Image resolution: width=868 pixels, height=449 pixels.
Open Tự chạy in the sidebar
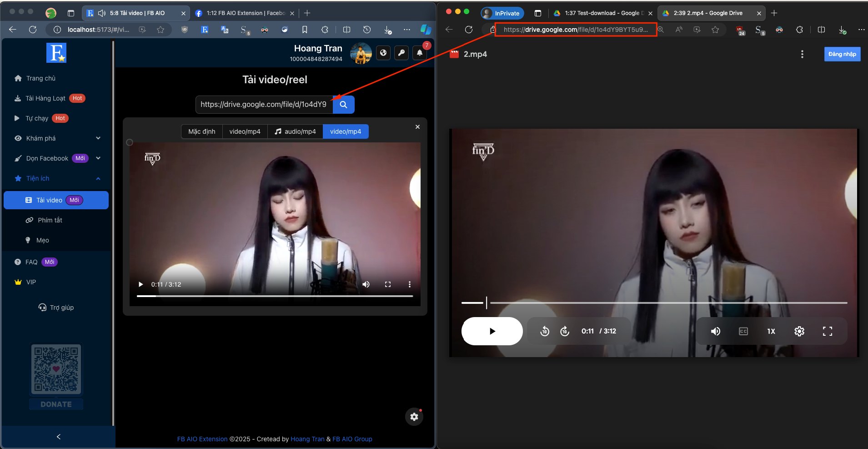click(x=42, y=118)
